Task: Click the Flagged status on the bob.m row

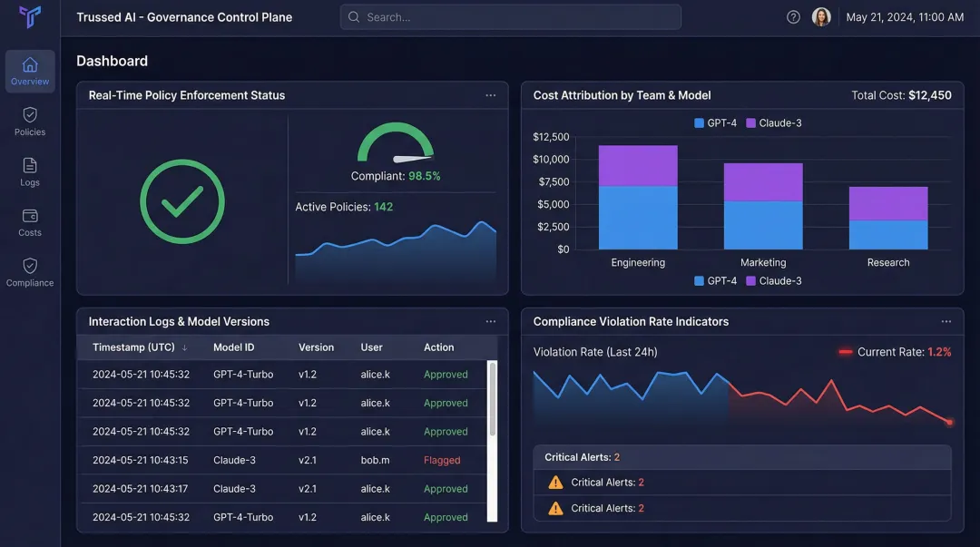Action: (441, 460)
